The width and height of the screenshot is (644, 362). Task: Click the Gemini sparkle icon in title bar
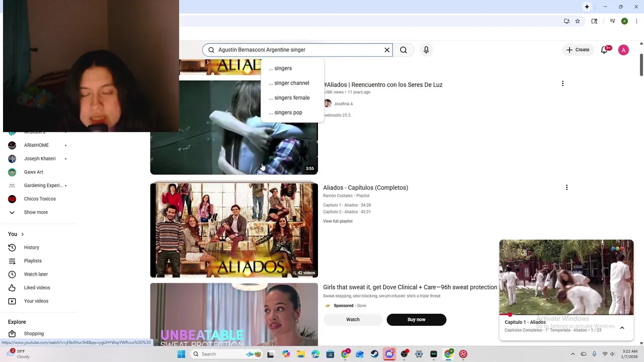tap(587, 7)
